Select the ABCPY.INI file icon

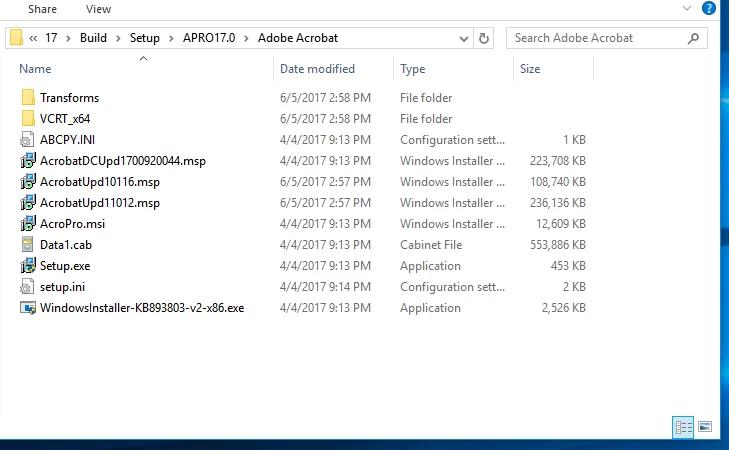[x=27, y=139]
